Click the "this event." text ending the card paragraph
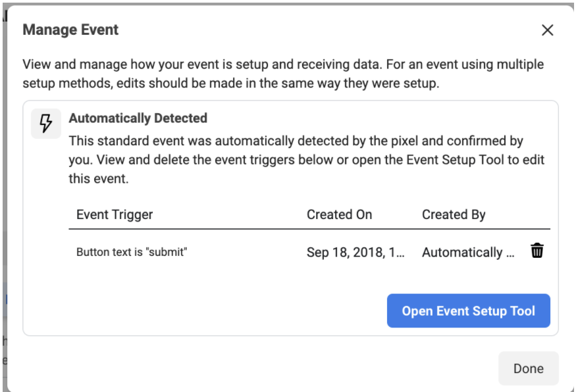Screen dimensions: 578x392 [x=99, y=179]
